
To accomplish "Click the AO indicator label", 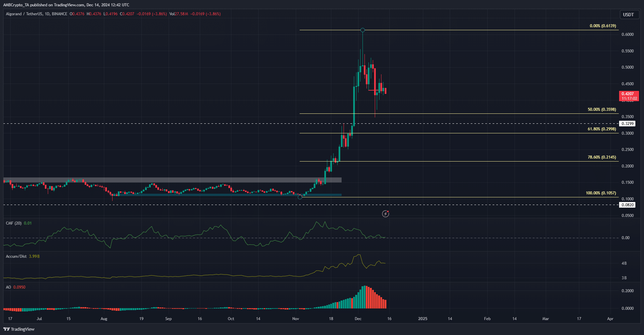I will pyautogui.click(x=8, y=287).
